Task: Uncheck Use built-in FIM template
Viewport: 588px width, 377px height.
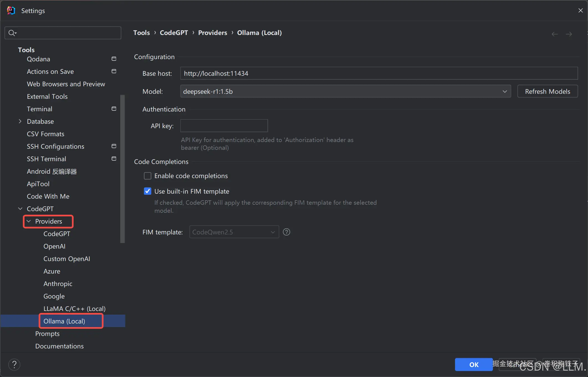Action: click(x=148, y=191)
